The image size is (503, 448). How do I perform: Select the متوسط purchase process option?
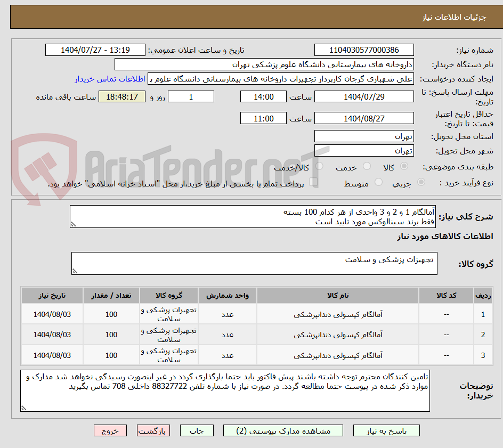point(378,182)
